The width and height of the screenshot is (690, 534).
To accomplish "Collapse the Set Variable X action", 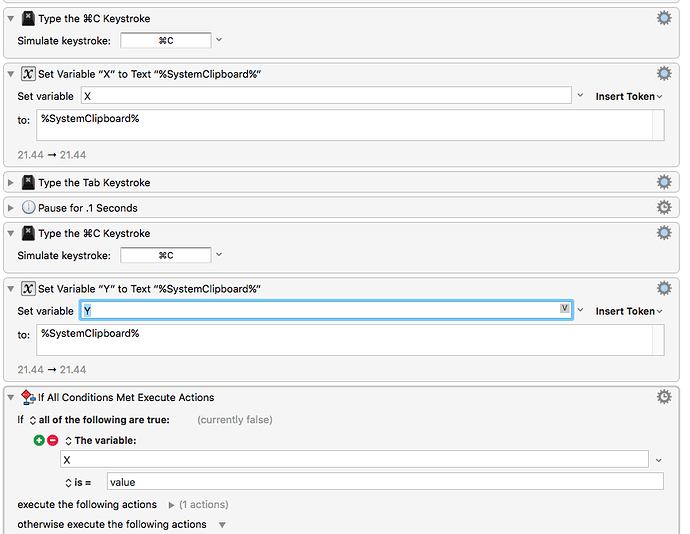I will 11,74.
